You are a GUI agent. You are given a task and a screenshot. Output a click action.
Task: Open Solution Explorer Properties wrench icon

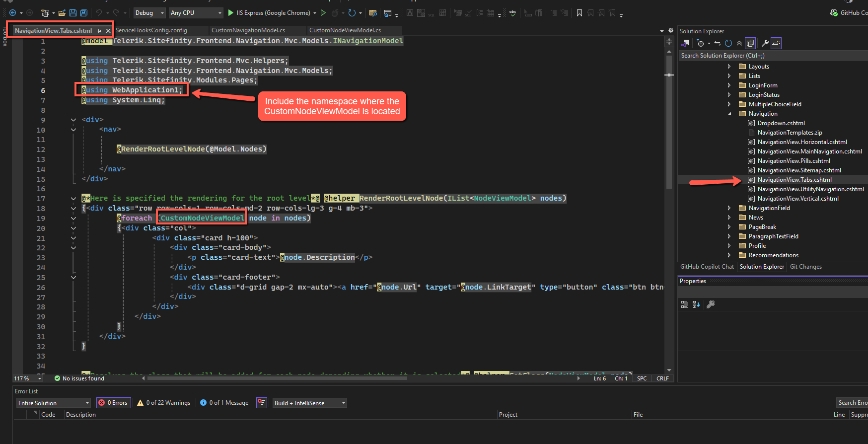click(x=765, y=43)
